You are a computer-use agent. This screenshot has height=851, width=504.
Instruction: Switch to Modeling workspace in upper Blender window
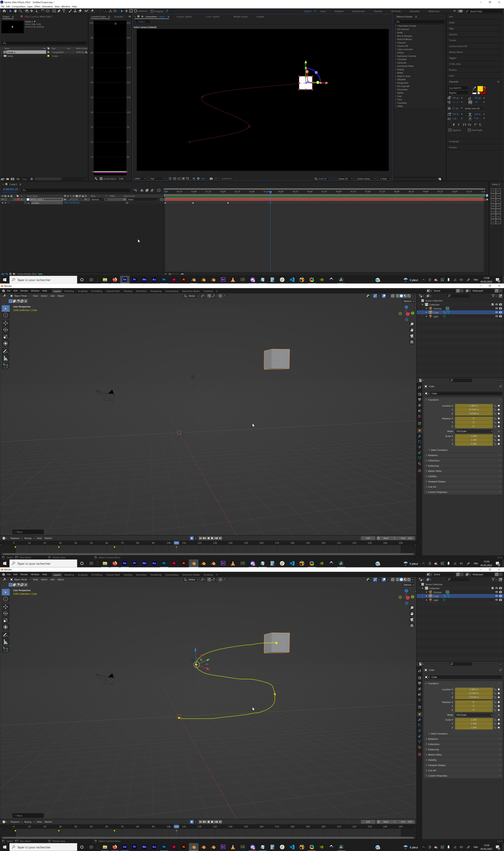pyautogui.click(x=69, y=291)
